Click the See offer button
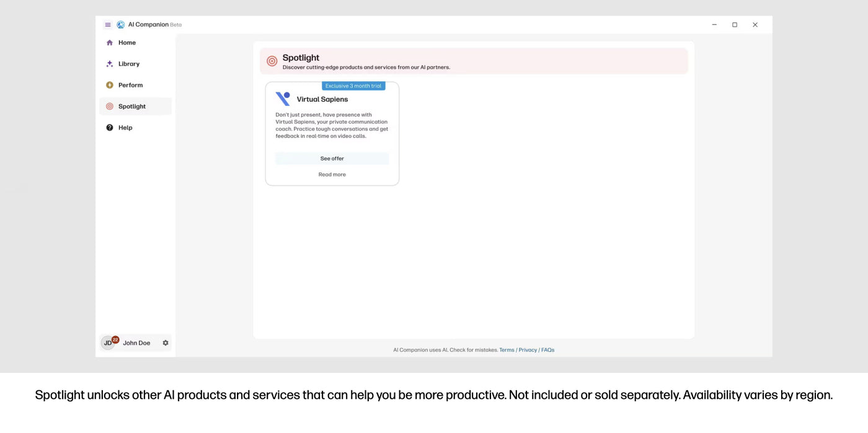Image resolution: width=868 pixels, height=433 pixels. click(x=332, y=159)
